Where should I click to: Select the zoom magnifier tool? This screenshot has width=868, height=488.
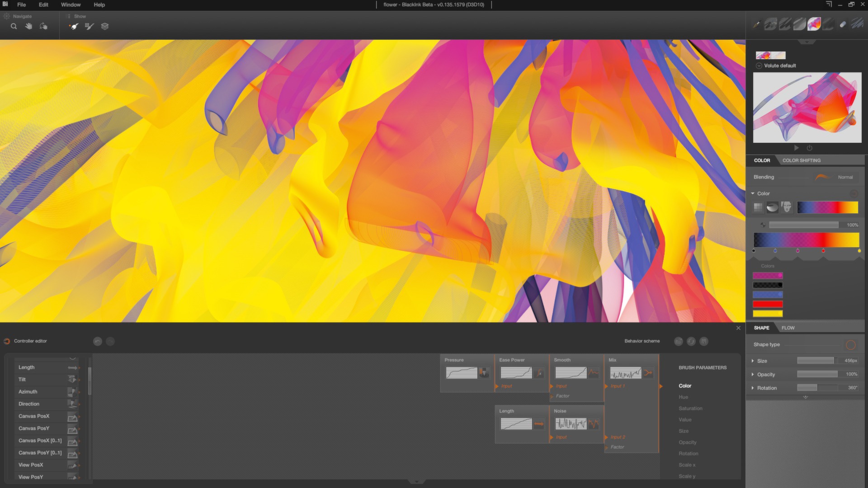pyautogui.click(x=14, y=26)
